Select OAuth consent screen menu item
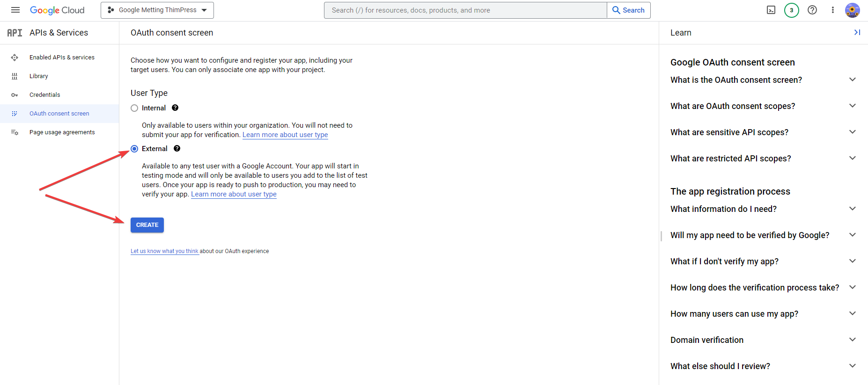The height and width of the screenshot is (385, 868). pyautogui.click(x=59, y=114)
